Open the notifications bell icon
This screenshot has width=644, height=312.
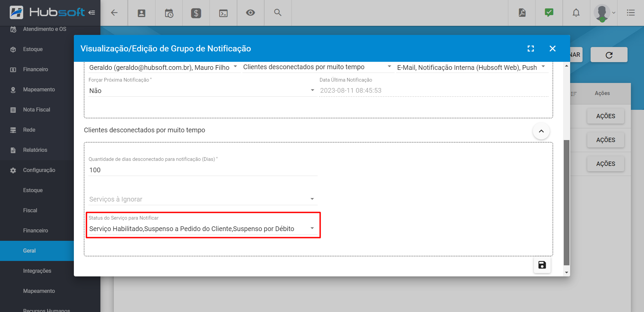(x=576, y=13)
